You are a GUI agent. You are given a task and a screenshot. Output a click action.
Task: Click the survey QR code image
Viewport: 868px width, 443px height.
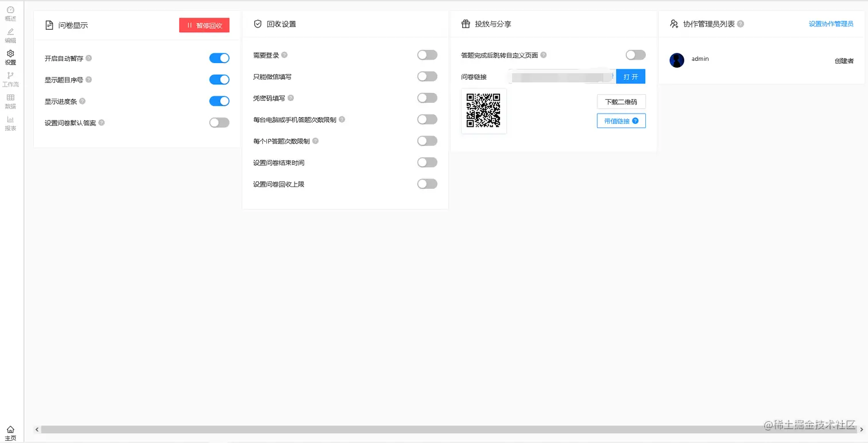(x=483, y=111)
